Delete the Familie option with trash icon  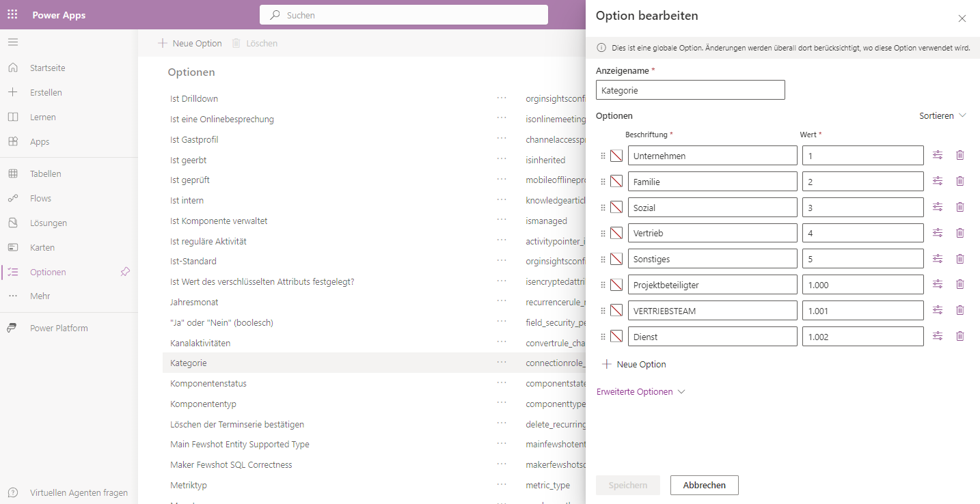[959, 181]
